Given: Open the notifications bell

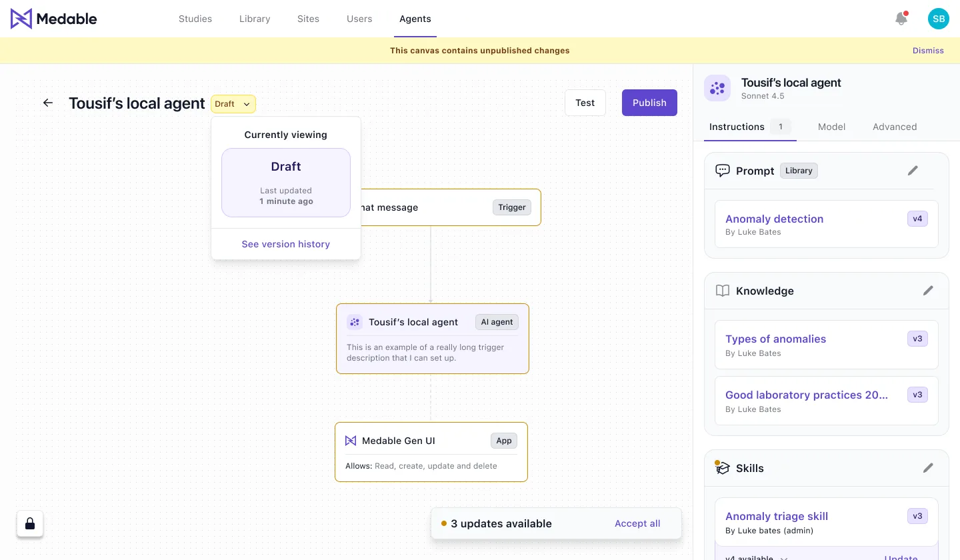Looking at the screenshot, I should click(901, 19).
